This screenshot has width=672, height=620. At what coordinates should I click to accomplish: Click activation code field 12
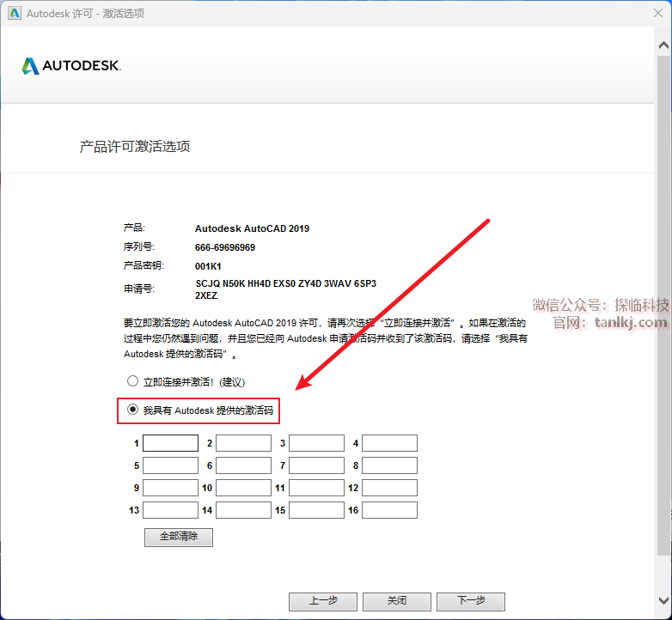[389, 488]
